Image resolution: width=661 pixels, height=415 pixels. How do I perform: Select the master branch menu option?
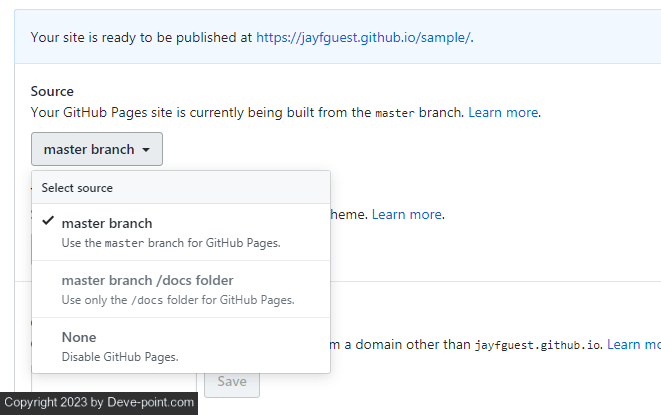[106, 223]
